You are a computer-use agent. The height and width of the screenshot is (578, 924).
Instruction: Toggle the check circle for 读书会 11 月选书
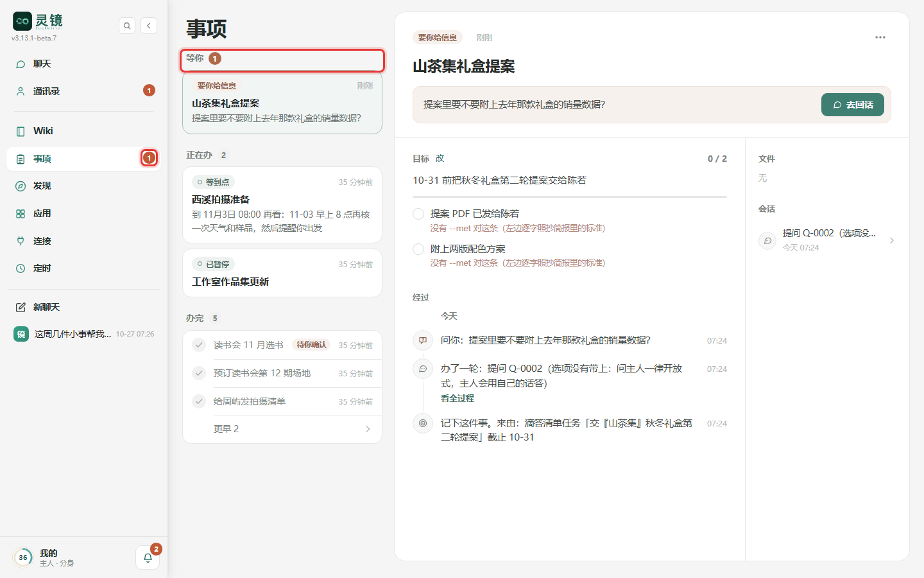pyautogui.click(x=199, y=345)
